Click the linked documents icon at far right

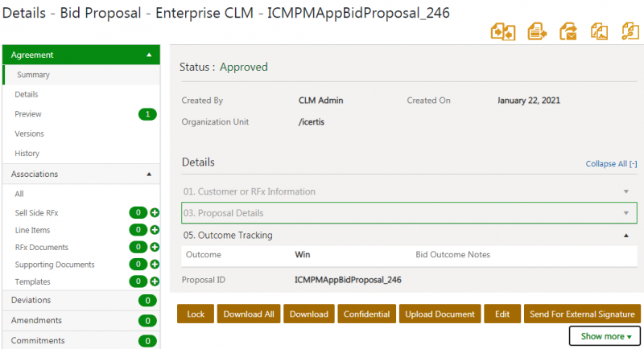(x=630, y=31)
